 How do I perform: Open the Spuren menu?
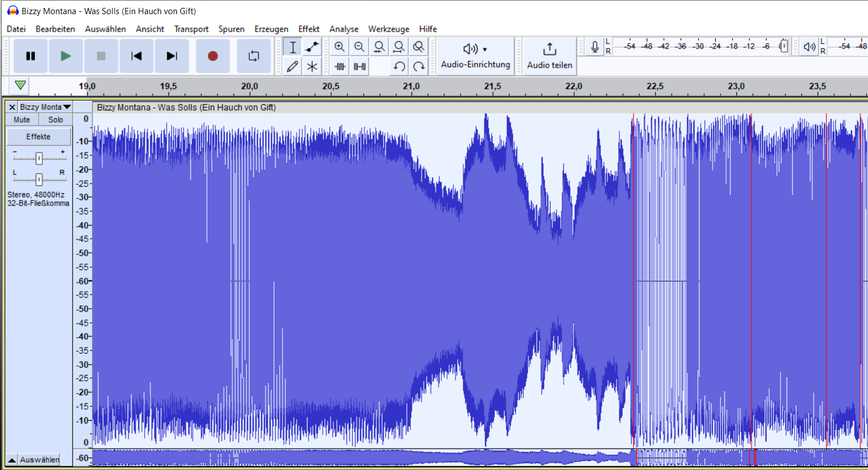pos(231,29)
